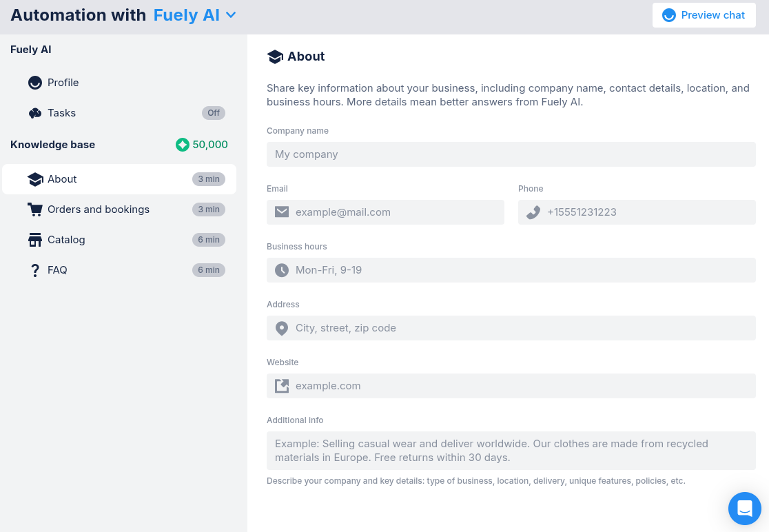Toggle the Tasks Off badge
This screenshot has height=532, width=769.
point(214,113)
